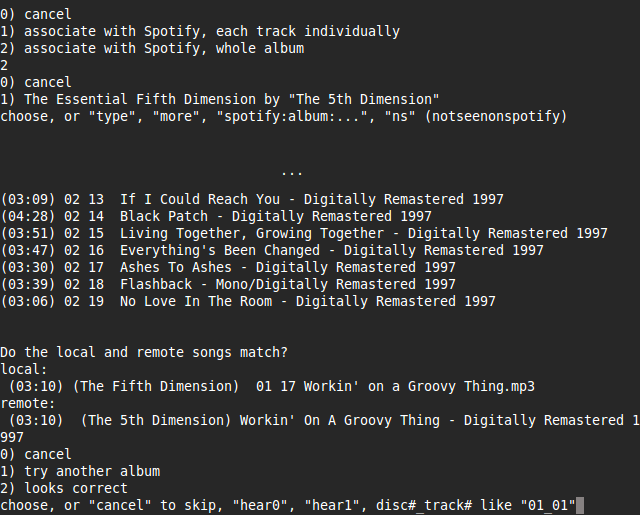The height and width of the screenshot is (515, 640).
Task: Click the 'choose, or "type", "more"' prompt line
Action: [284, 117]
